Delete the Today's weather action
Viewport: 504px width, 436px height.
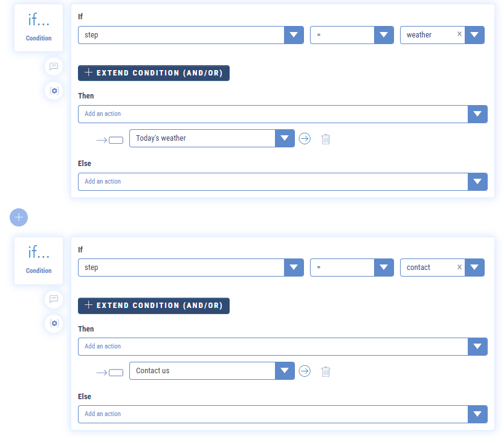tap(326, 138)
